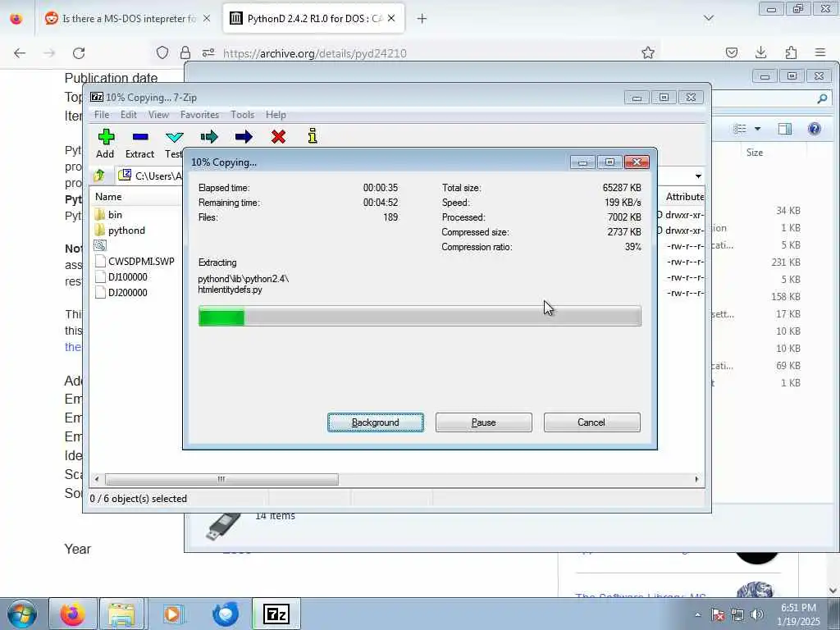Show hidden system tray icons
The width and height of the screenshot is (840, 630).
(x=697, y=615)
